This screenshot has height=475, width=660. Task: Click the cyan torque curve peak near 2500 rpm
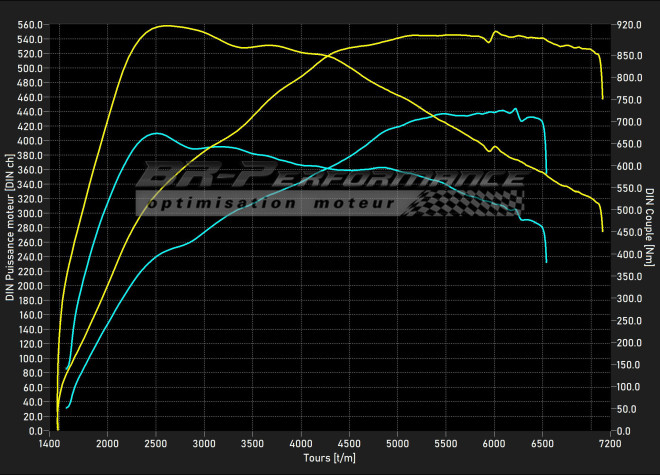(x=155, y=133)
